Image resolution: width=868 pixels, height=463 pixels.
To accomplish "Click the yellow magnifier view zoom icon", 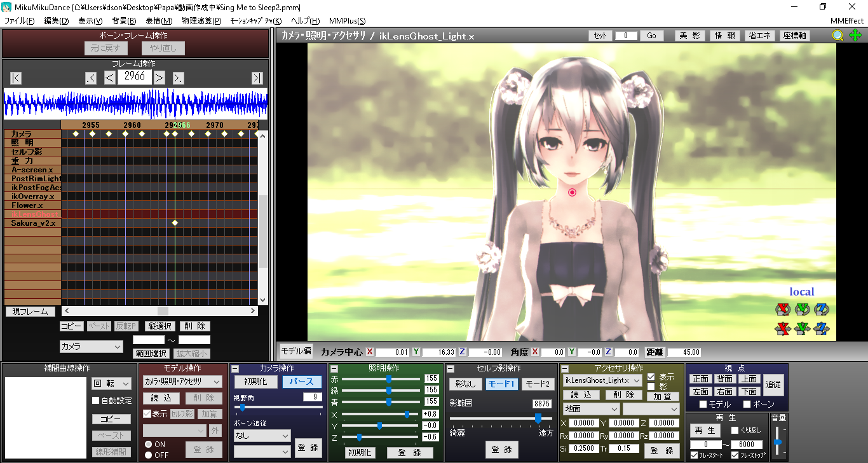I will pyautogui.click(x=838, y=36).
